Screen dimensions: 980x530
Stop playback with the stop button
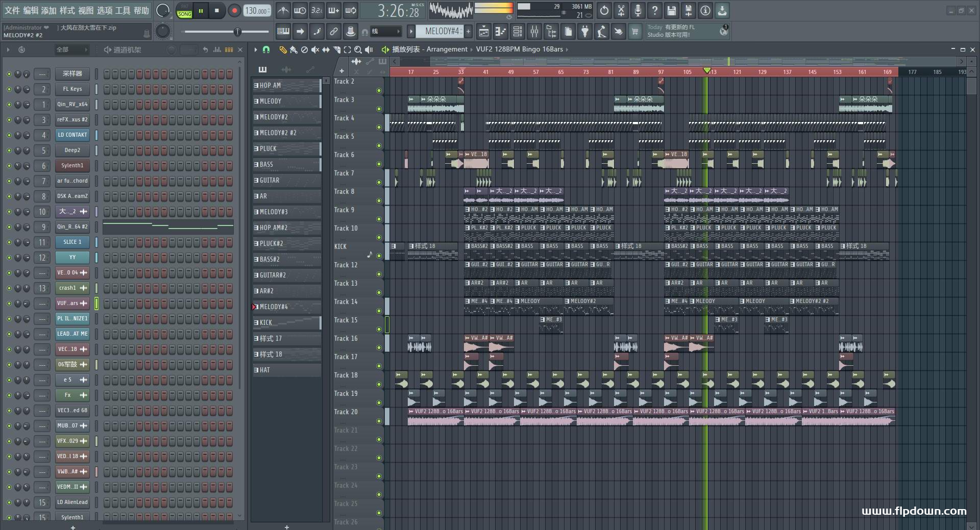(217, 11)
